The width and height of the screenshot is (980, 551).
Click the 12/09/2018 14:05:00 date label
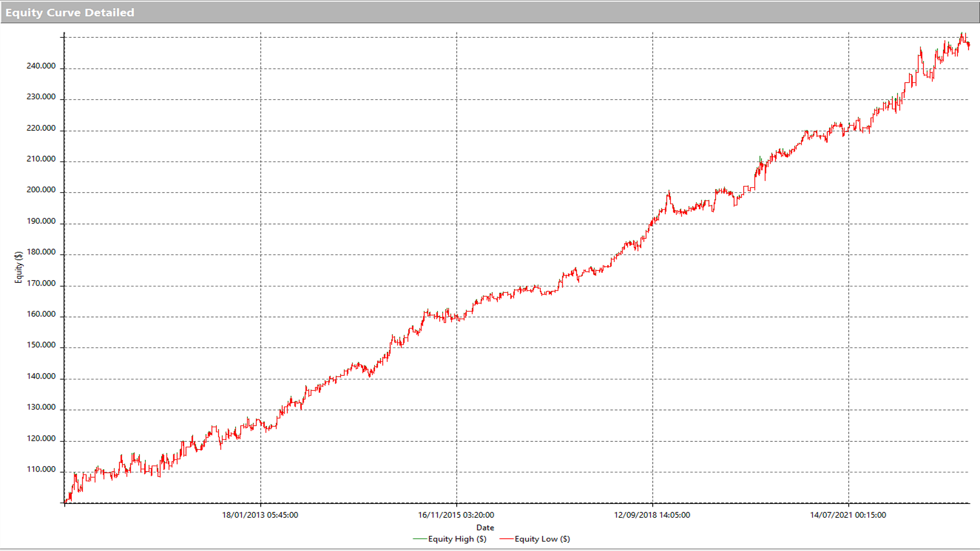point(652,515)
